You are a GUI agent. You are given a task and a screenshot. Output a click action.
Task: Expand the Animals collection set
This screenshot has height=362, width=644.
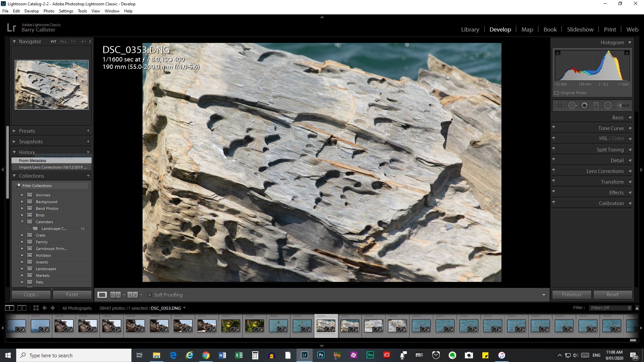[22, 195]
